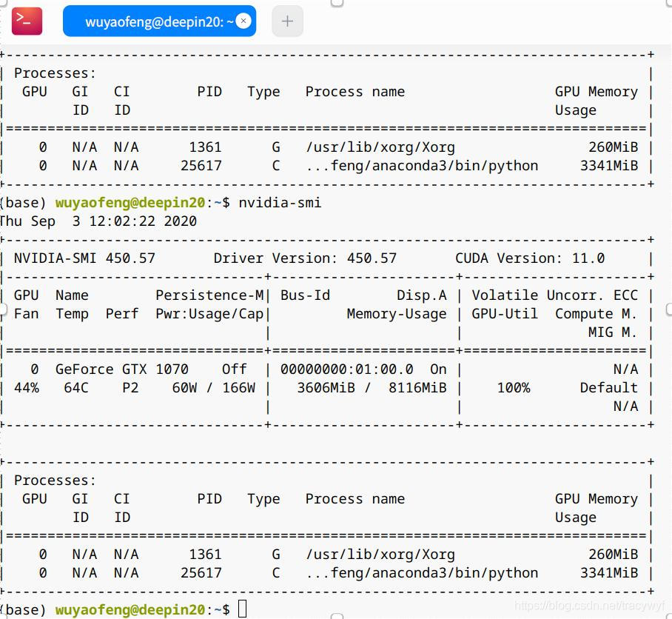Click PID 25617 in the upper table
Image resolution: width=672 pixels, height=619 pixels.
(x=201, y=165)
